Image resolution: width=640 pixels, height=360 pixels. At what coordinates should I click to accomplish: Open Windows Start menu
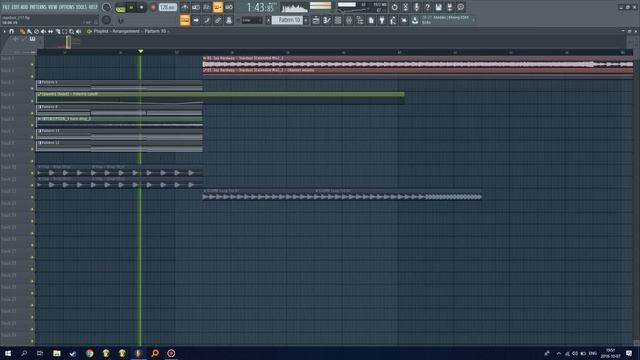[8, 353]
